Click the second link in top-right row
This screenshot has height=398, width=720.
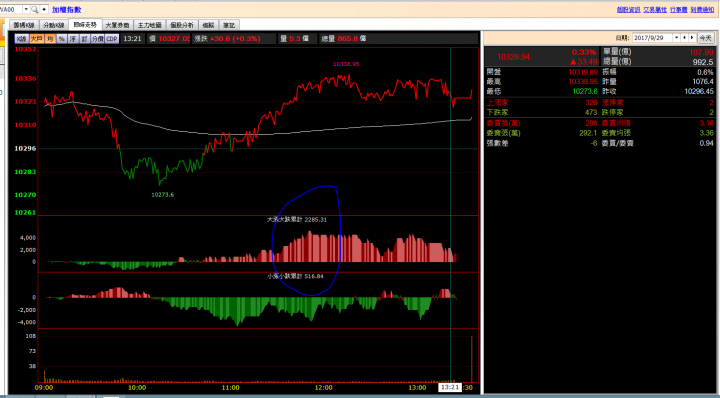pos(655,10)
